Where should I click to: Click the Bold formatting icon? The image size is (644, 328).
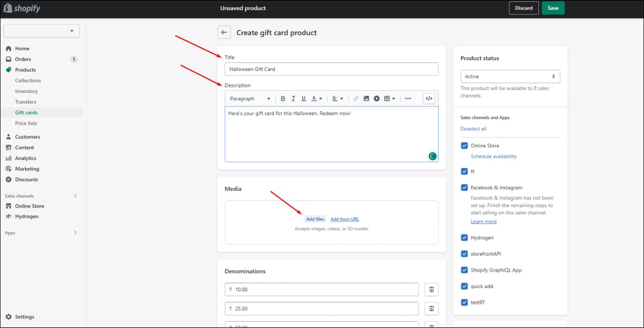pyautogui.click(x=283, y=99)
